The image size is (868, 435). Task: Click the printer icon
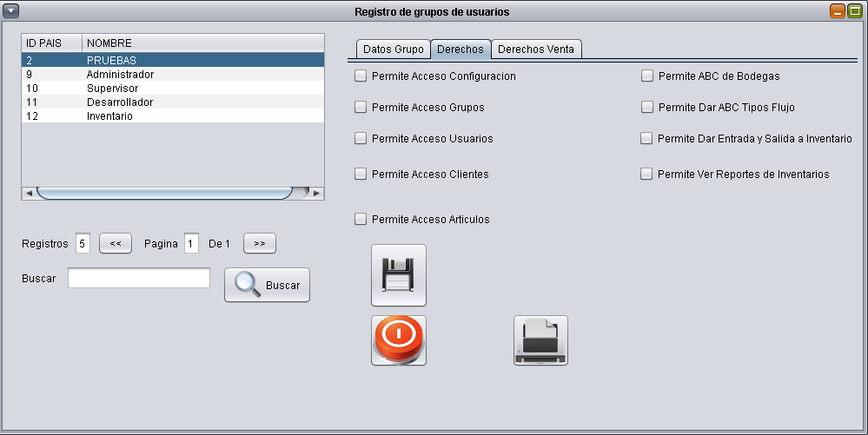point(540,340)
